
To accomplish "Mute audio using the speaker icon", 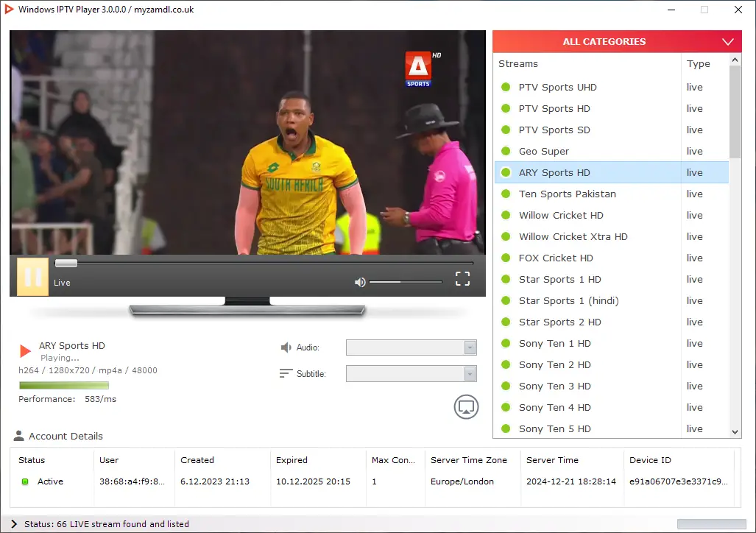I will click(360, 282).
